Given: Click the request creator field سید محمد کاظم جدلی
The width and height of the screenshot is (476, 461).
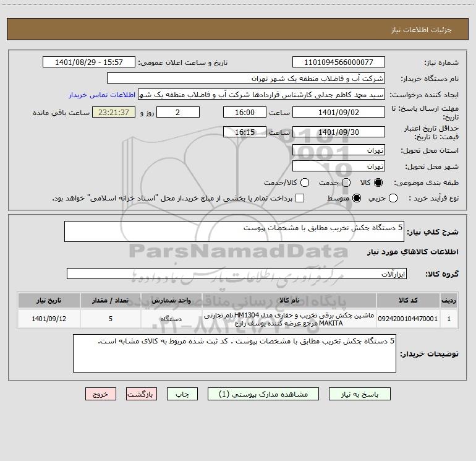Looking at the screenshot, I should [x=261, y=94].
